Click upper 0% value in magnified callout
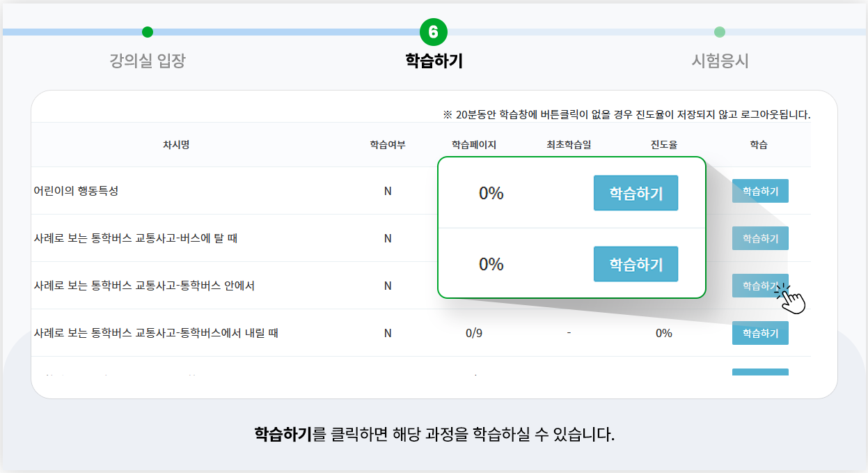Screen dimensions: 868x473 (491, 194)
